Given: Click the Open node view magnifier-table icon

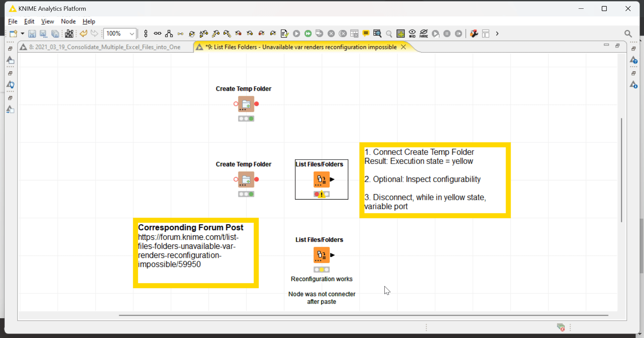Looking at the screenshot, I should (x=377, y=34).
